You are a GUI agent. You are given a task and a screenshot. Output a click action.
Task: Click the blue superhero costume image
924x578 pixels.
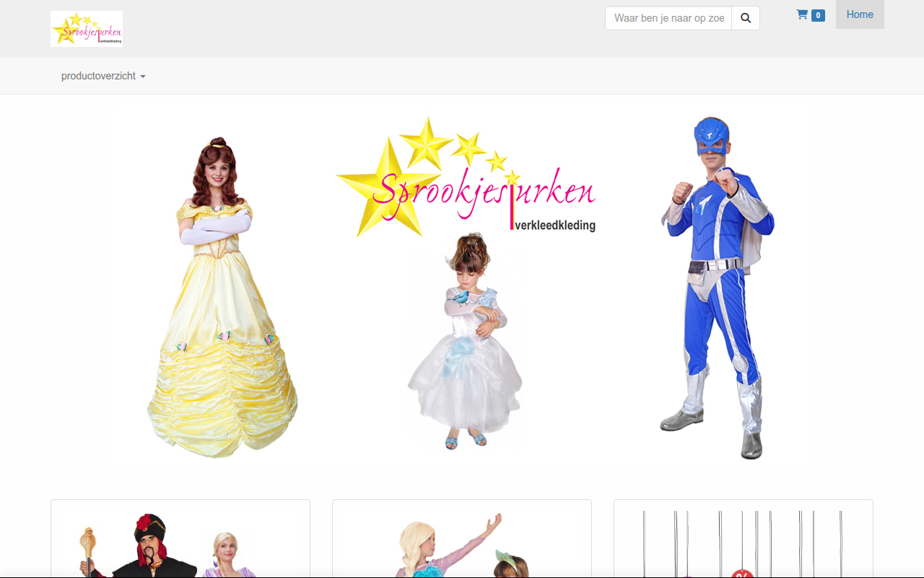pos(717,288)
